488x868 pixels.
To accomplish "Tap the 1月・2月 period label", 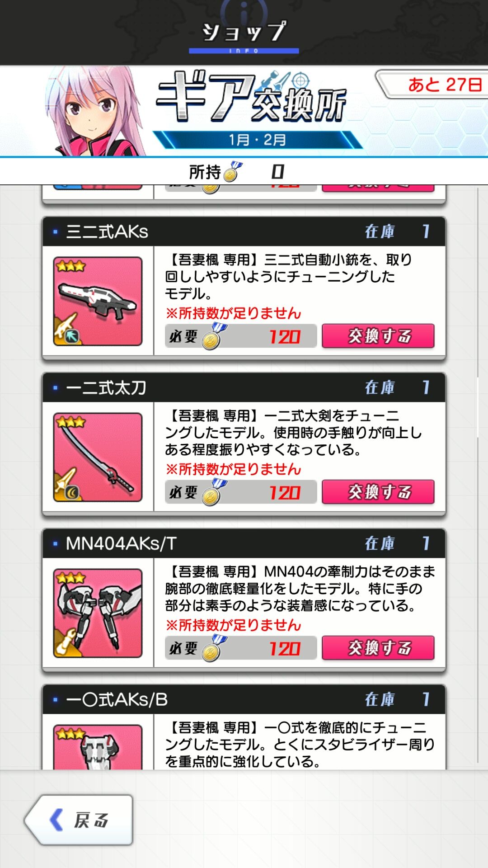I will [257, 140].
